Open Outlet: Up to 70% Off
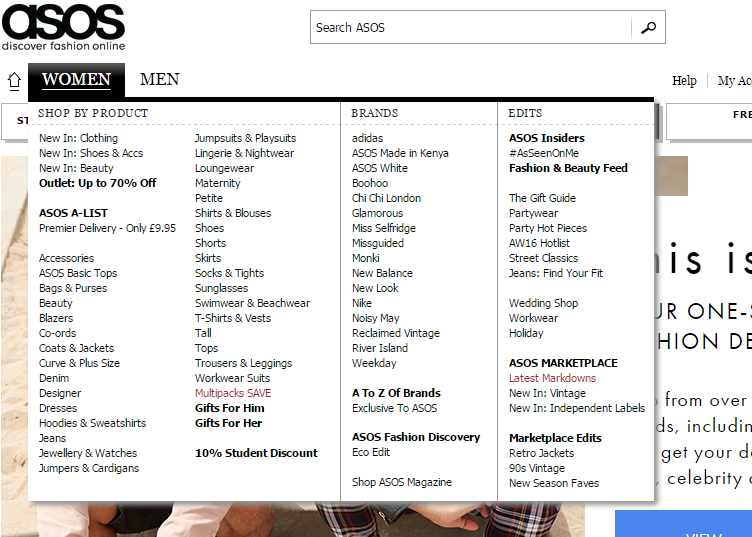The width and height of the screenshot is (752, 537). (98, 183)
